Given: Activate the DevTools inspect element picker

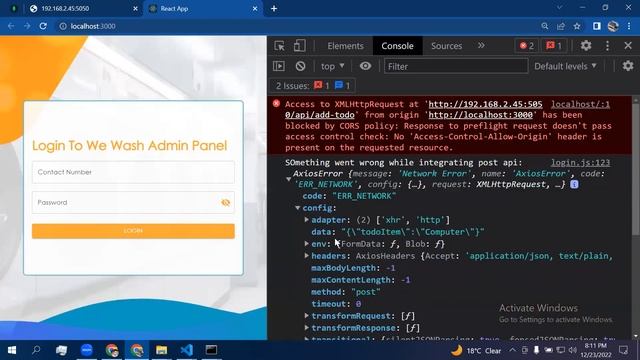Looking at the screenshot, I should click(x=280, y=46).
